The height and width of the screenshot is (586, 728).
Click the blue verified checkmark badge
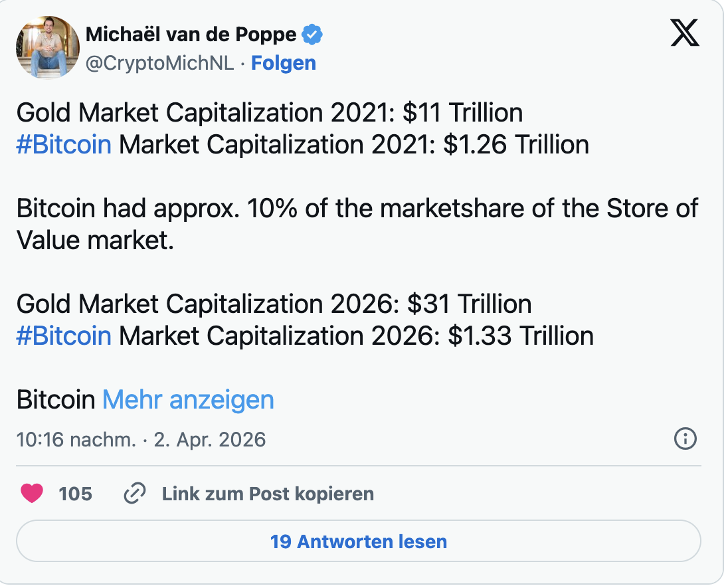click(x=313, y=34)
